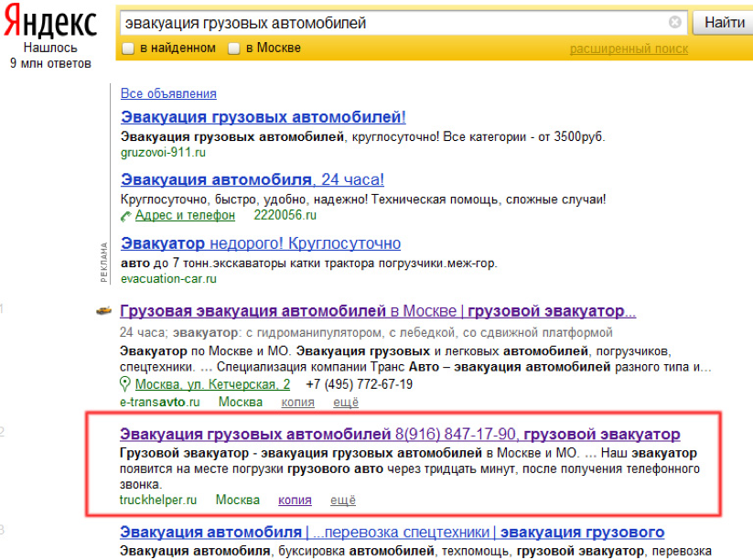Open "копия" cached copy for e-transavto
This screenshot has width=753, height=560.
pyautogui.click(x=297, y=403)
